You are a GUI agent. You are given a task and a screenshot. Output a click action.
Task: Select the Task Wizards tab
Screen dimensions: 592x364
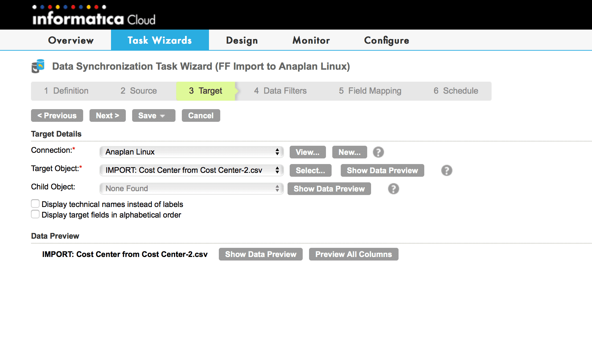click(160, 40)
